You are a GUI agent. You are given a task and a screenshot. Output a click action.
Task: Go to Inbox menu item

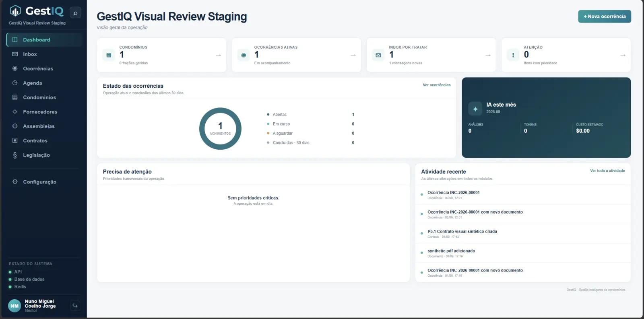[x=44, y=54]
